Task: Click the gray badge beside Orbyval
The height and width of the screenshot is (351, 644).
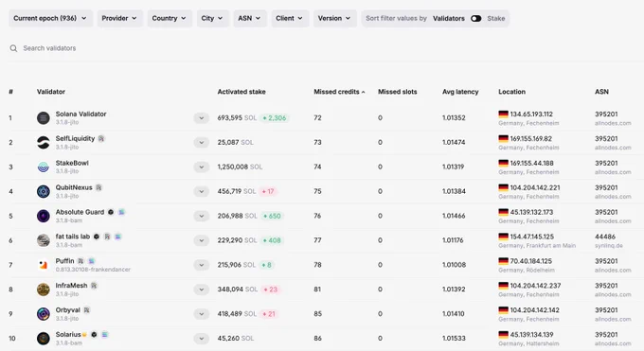Action: pos(87,310)
